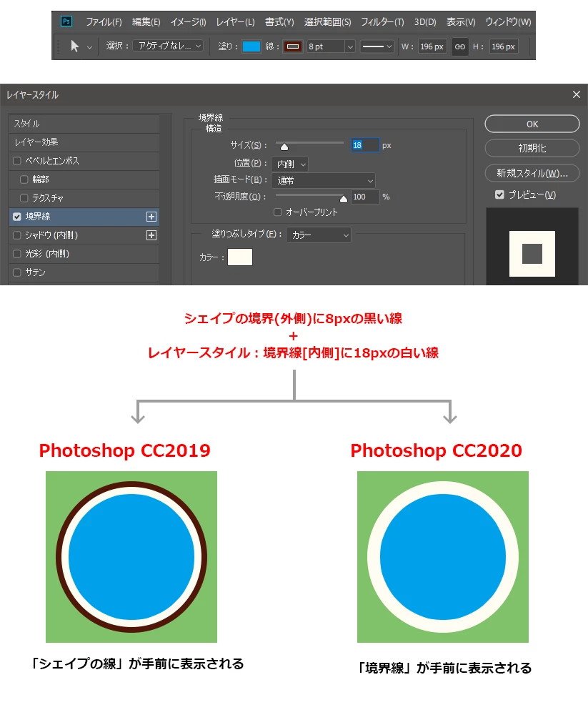Open the フィルター(T) menu
This screenshot has height=715, width=588.
[382, 21]
